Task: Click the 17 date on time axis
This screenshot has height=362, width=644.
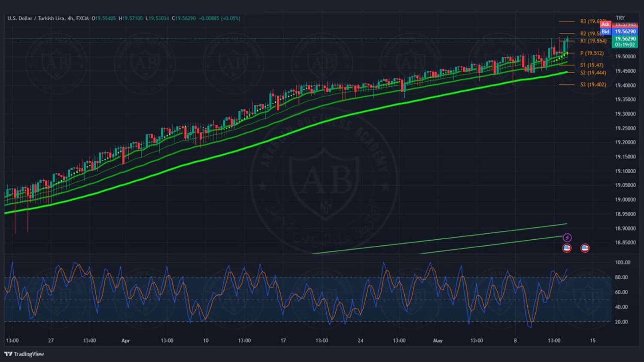Action: coord(283,341)
